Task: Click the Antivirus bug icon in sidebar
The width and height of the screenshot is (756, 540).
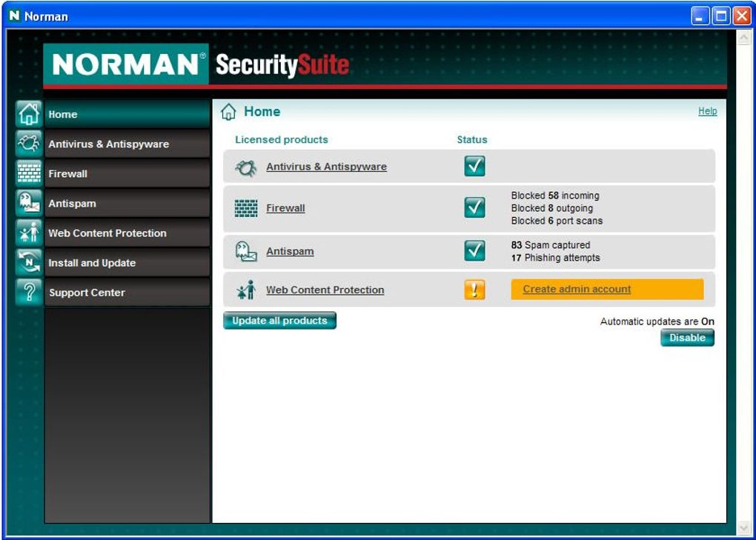Action: point(29,144)
